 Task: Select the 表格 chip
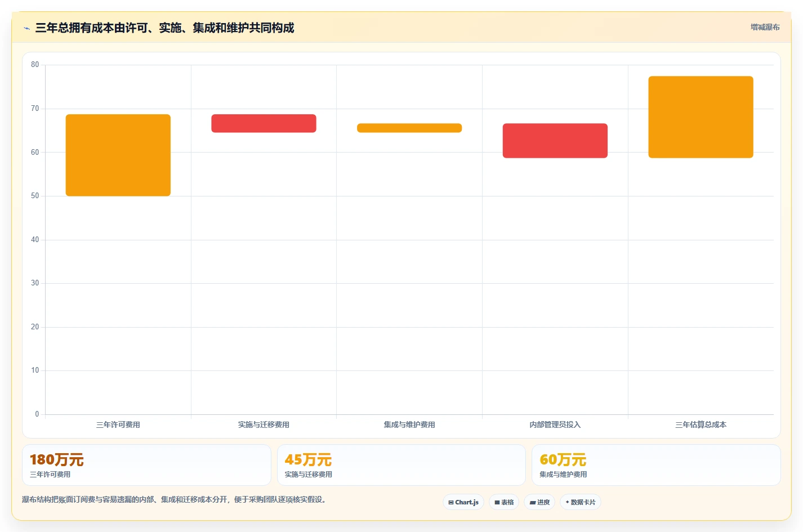click(504, 502)
